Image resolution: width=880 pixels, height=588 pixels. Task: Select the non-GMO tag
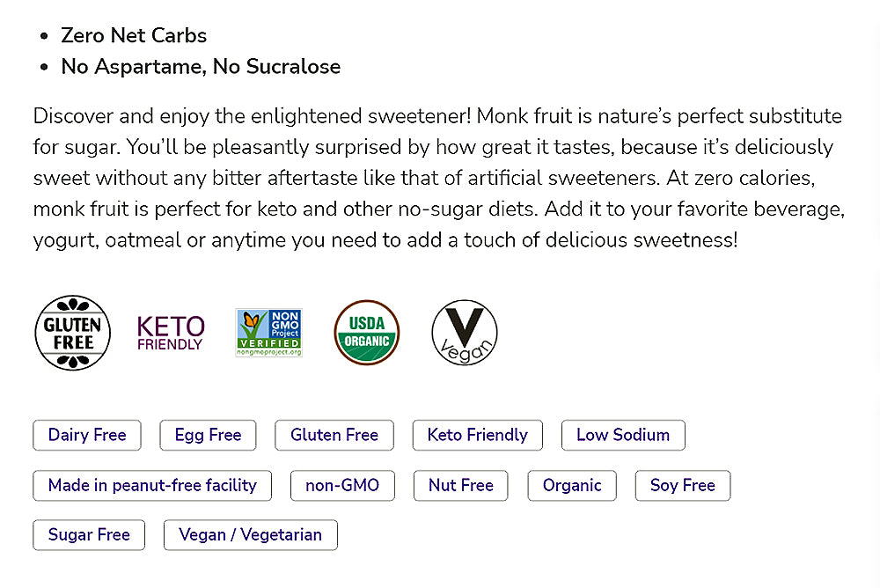pos(342,485)
